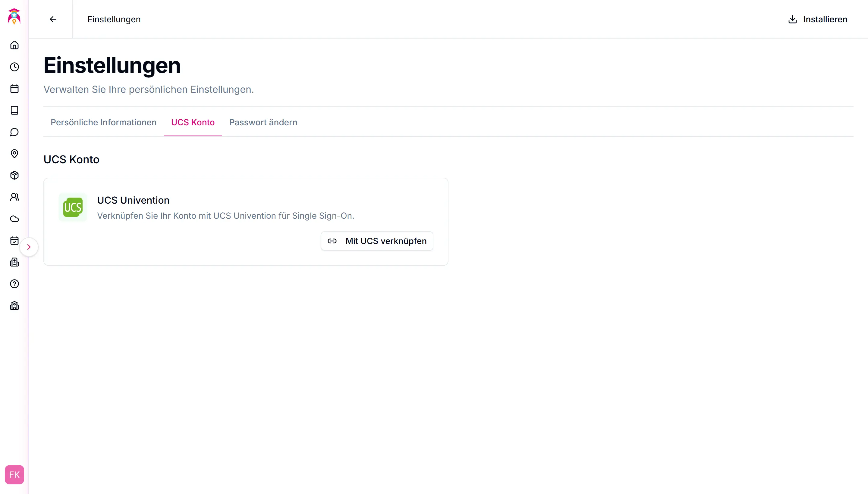Open the cloud icon in sidebar
The image size is (868, 494).
click(14, 219)
